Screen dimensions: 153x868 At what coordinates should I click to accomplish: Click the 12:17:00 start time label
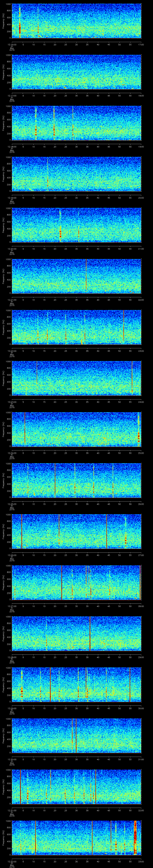click(x=12, y=96)
